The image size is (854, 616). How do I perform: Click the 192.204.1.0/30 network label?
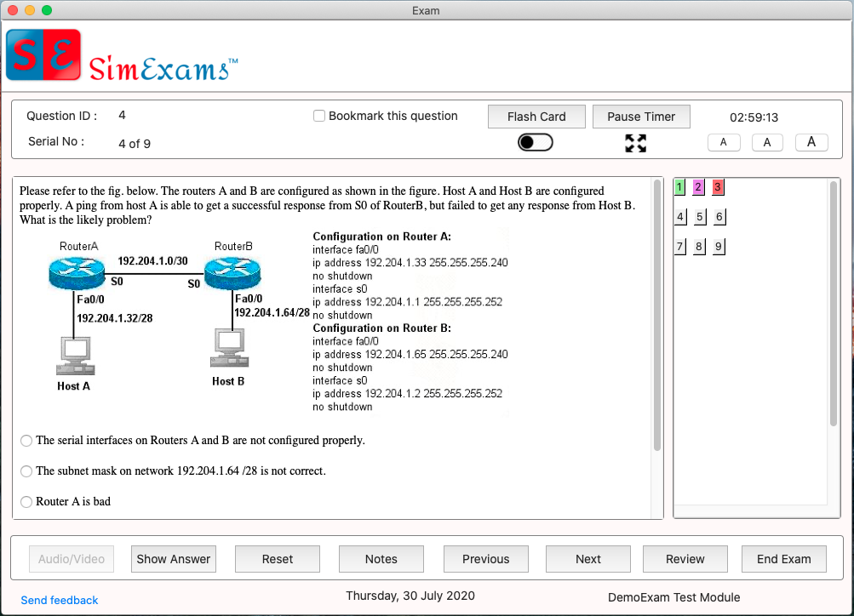coord(153,260)
